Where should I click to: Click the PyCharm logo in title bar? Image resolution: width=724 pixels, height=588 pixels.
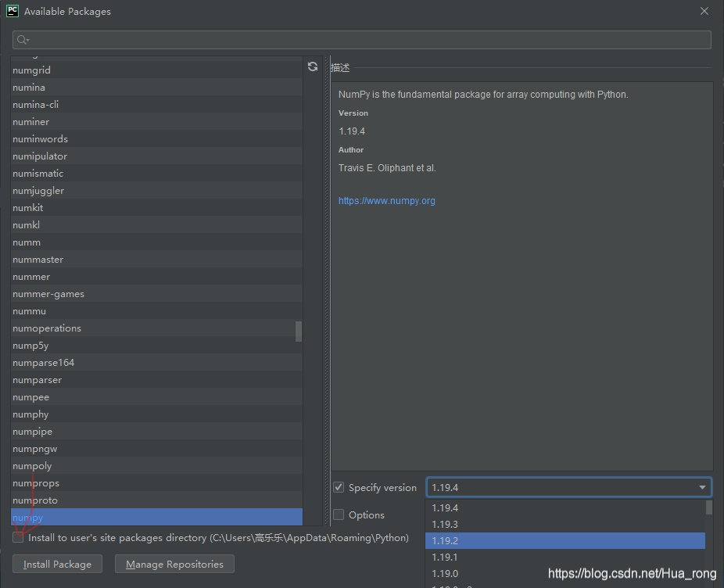(13, 11)
